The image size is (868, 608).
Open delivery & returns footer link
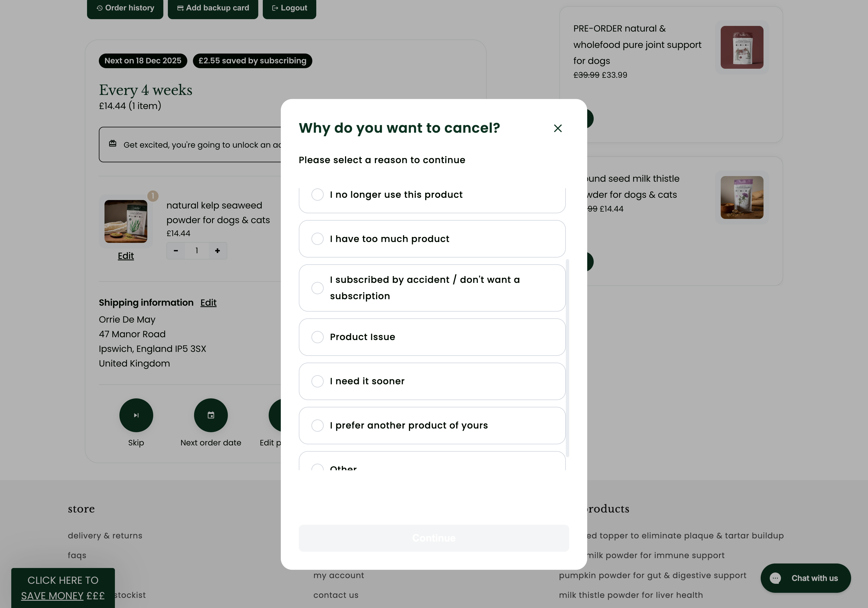pos(105,536)
